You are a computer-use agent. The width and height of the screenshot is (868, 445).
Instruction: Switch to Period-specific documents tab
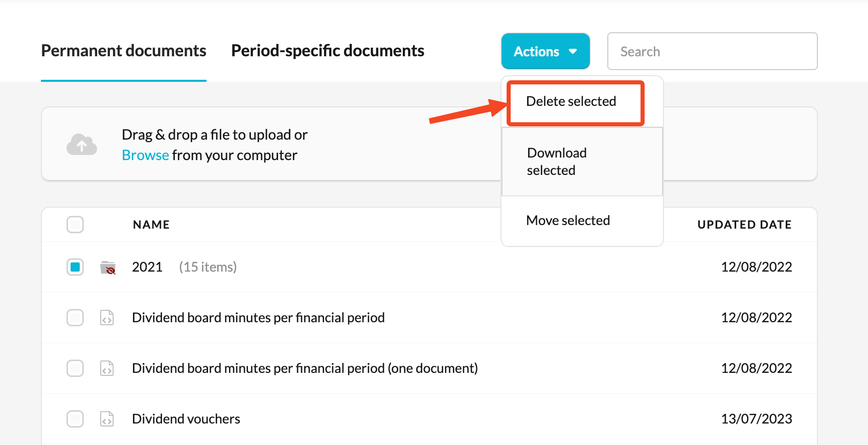(x=328, y=51)
